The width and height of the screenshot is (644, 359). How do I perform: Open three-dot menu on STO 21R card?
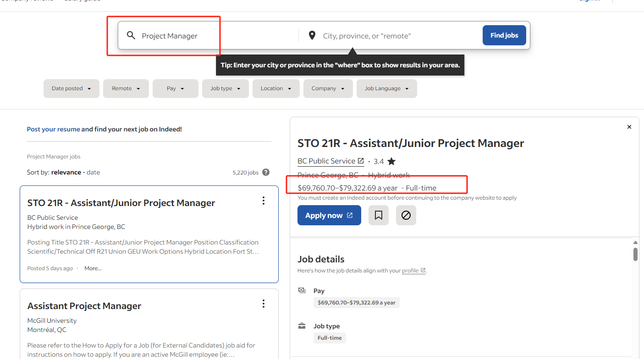coord(264,201)
